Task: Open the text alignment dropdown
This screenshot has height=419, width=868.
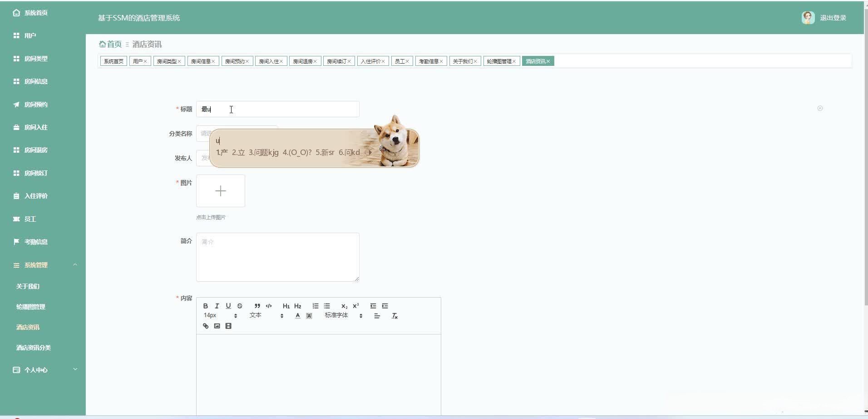Action: pyautogui.click(x=377, y=316)
